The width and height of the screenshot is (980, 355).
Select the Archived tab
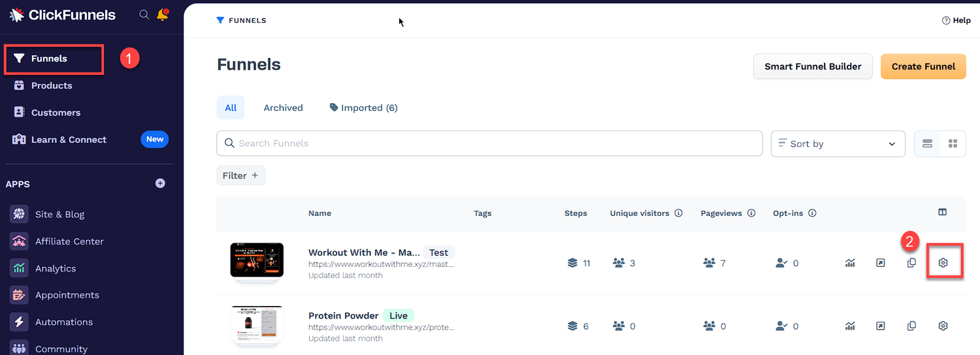[x=283, y=108]
